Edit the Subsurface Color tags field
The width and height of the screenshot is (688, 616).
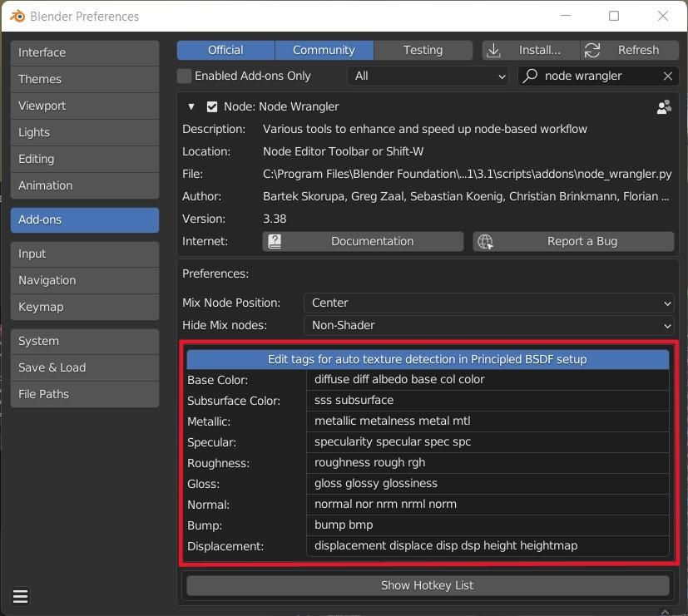(x=488, y=401)
